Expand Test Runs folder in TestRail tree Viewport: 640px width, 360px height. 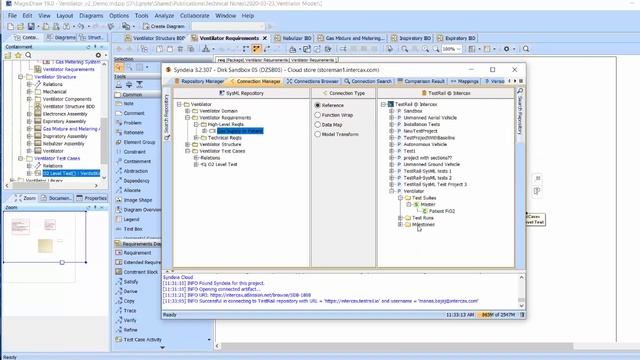[400, 218]
